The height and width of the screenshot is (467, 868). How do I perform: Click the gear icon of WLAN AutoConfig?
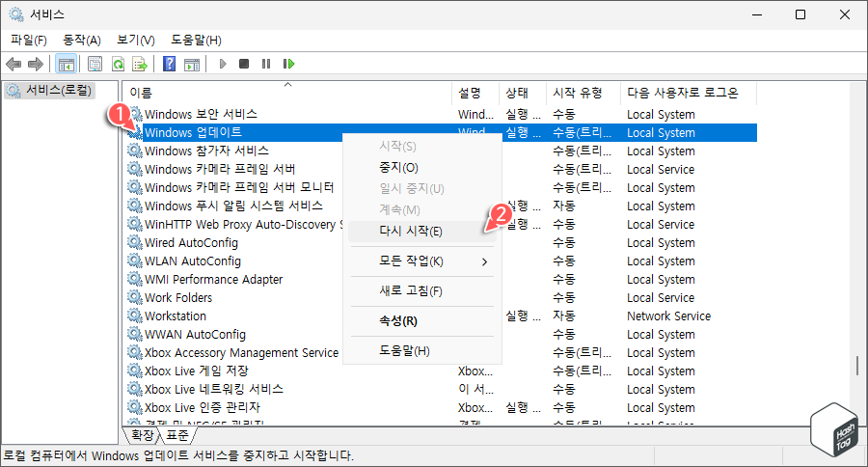coord(135,261)
